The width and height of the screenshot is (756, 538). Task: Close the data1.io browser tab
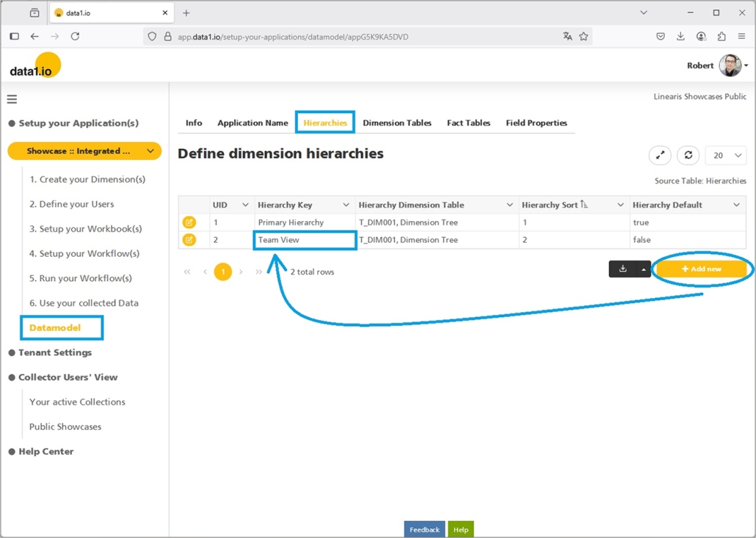pos(165,13)
